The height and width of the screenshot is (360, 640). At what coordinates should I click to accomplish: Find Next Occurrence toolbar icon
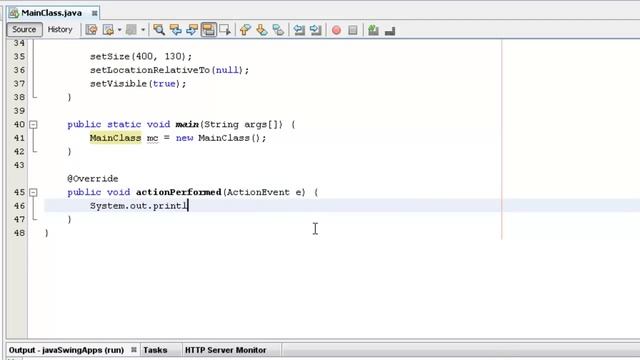(192, 30)
